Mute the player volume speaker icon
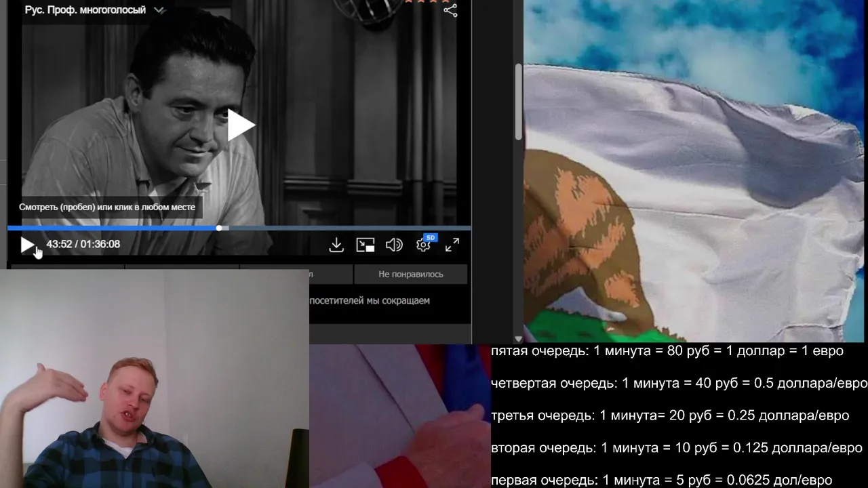This screenshot has width=868, height=488. 394,245
